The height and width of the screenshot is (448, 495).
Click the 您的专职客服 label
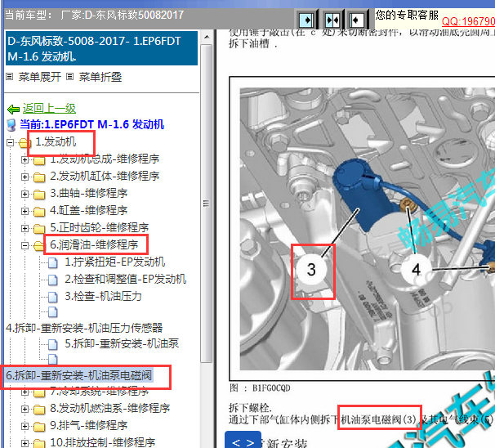coord(407,15)
